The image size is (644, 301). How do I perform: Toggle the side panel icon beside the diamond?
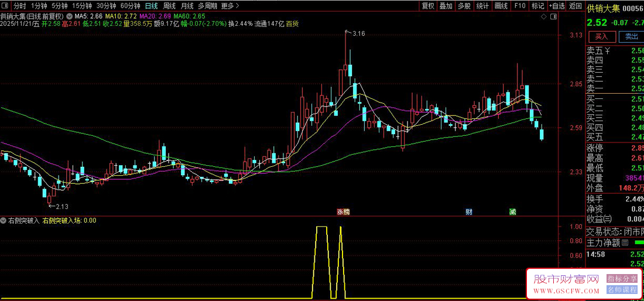pyautogui.click(x=553, y=18)
